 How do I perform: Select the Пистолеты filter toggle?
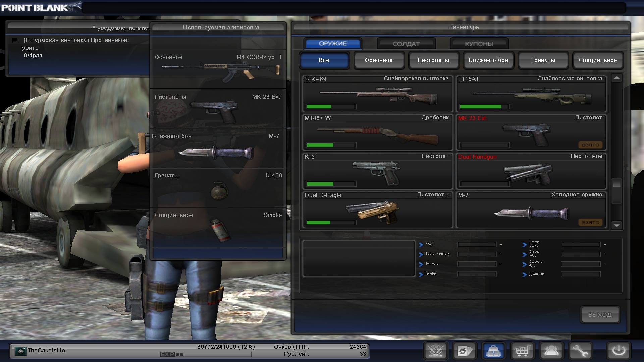pyautogui.click(x=433, y=60)
